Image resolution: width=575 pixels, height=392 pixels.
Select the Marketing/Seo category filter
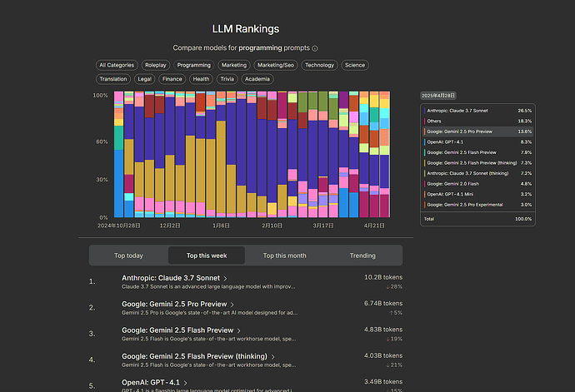[x=275, y=65]
